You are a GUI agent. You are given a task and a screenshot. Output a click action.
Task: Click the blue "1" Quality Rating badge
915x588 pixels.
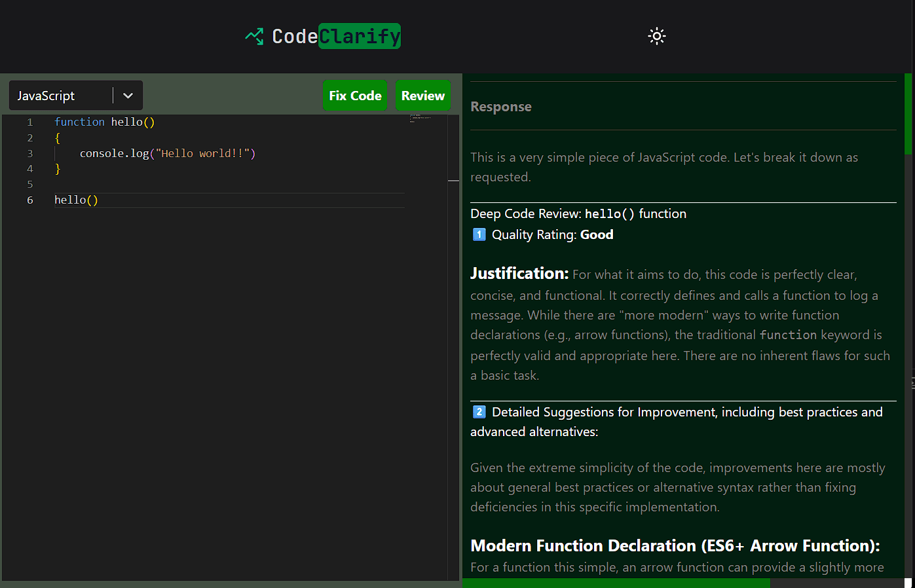[479, 234]
